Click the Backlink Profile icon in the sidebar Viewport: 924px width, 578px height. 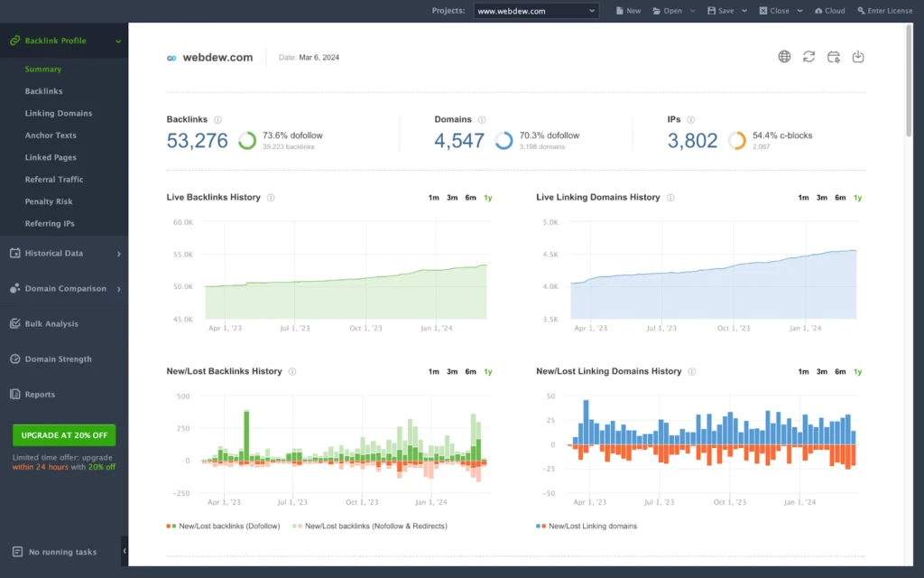click(x=15, y=40)
